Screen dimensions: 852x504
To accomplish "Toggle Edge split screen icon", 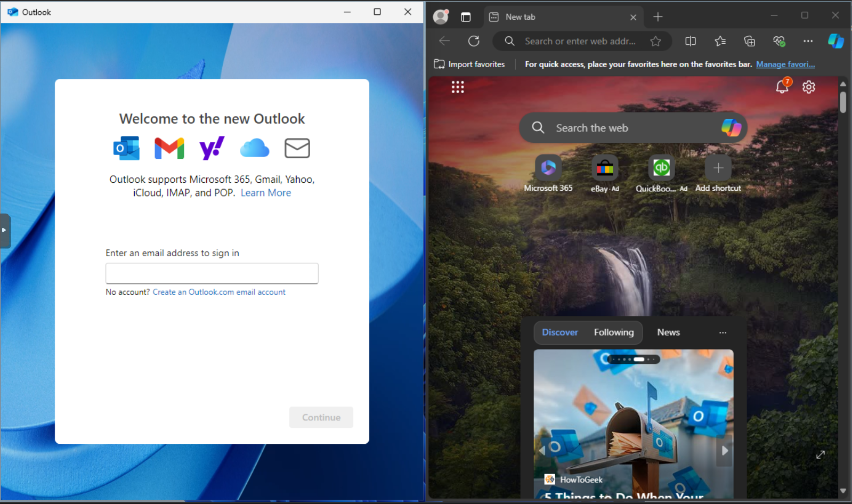I will coord(691,41).
